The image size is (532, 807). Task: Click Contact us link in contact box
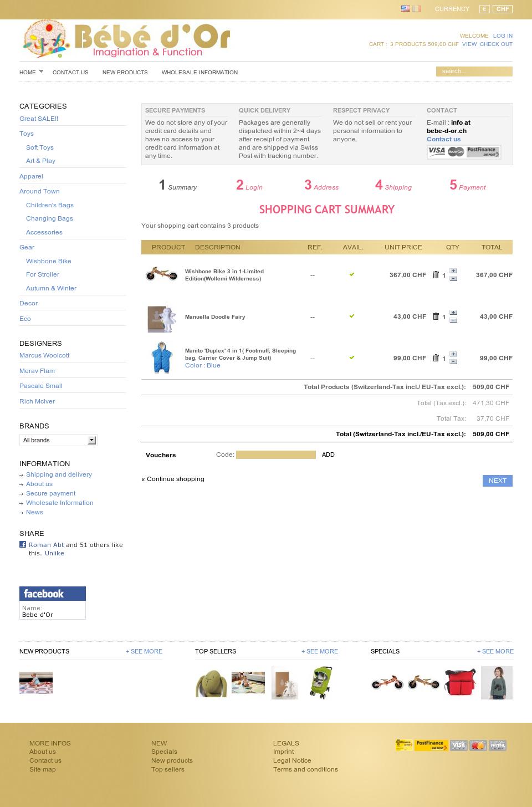point(443,139)
